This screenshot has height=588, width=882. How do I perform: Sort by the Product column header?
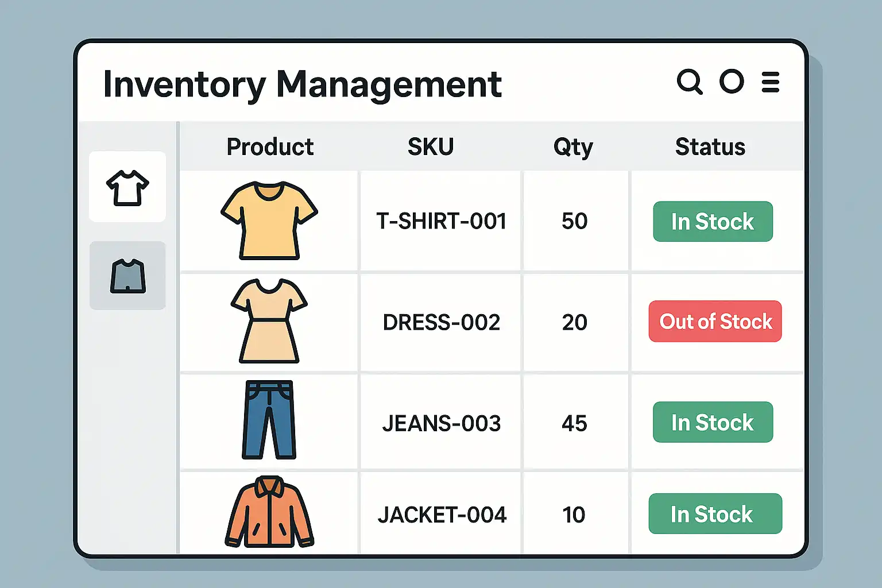point(270,147)
